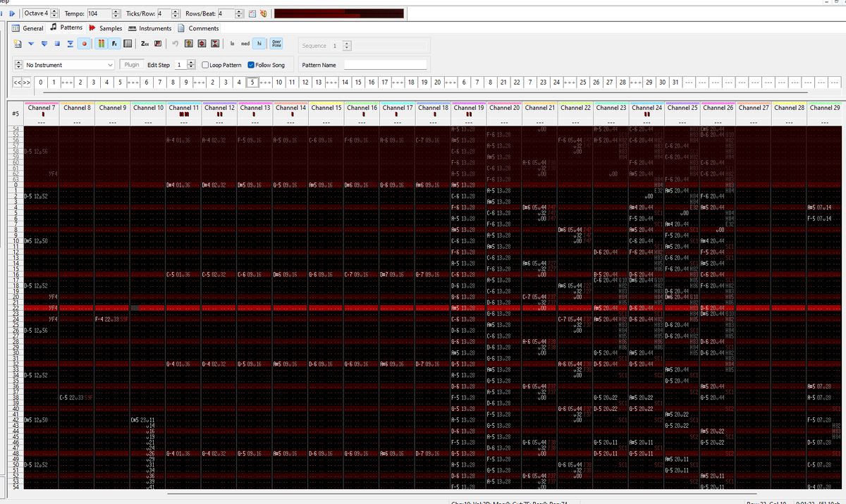Play pattern from cursor icon
846x504 pixels.
point(31,44)
